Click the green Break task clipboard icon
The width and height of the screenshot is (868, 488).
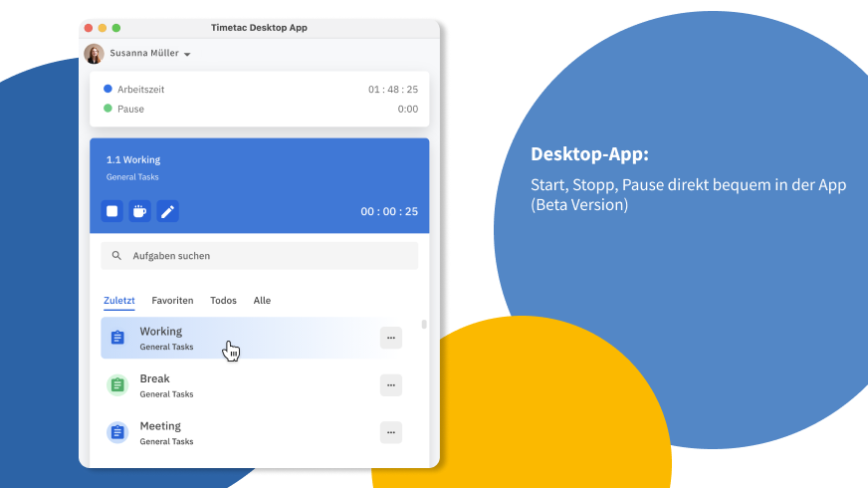[117, 385]
